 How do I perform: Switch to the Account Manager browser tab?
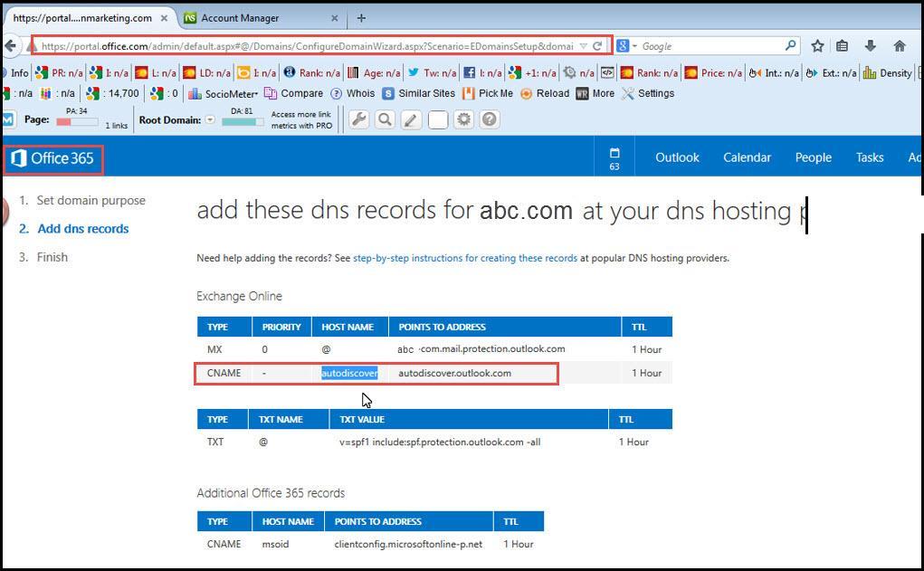pos(240,18)
